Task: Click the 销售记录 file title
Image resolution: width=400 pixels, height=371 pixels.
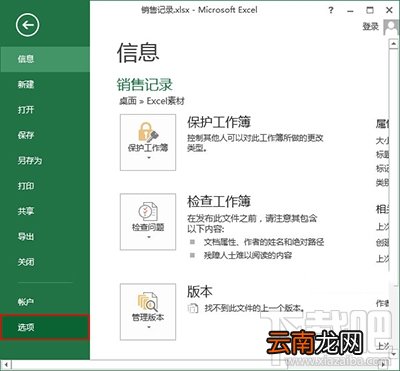Action: [x=144, y=85]
